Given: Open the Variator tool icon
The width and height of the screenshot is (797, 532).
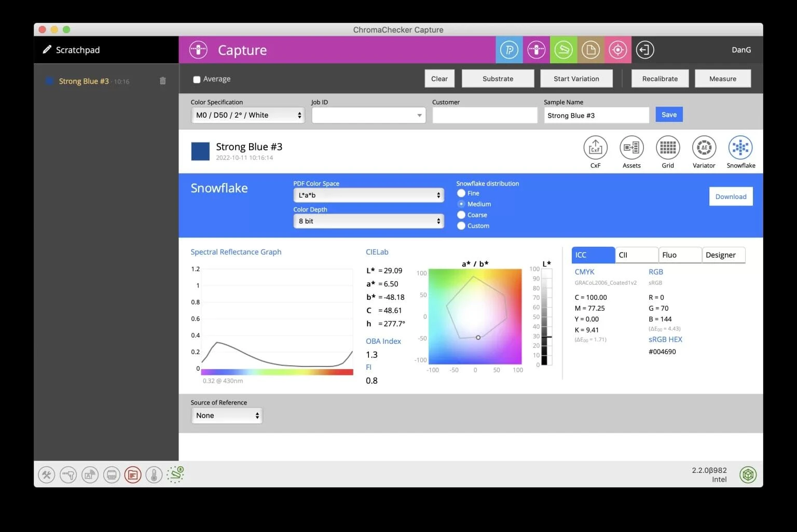Looking at the screenshot, I should click(x=704, y=148).
